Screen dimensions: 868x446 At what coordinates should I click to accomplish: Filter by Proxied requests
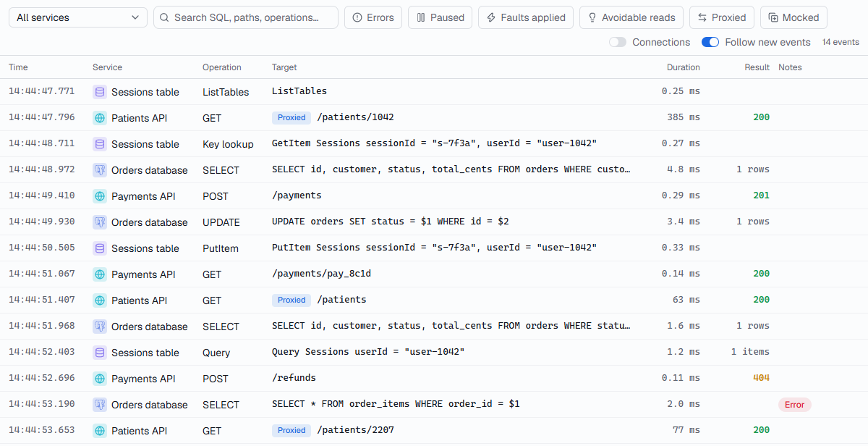tap(722, 17)
